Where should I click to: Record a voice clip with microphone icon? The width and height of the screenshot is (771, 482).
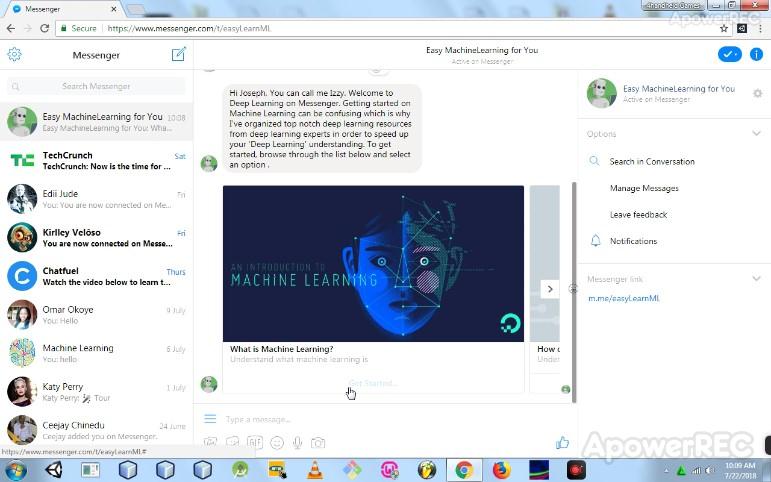[297, 443]
